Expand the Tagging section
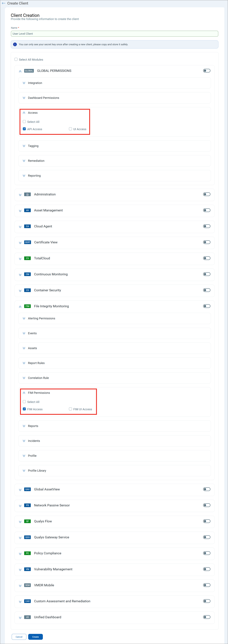 pyautogui.click(x=24, y=146)
